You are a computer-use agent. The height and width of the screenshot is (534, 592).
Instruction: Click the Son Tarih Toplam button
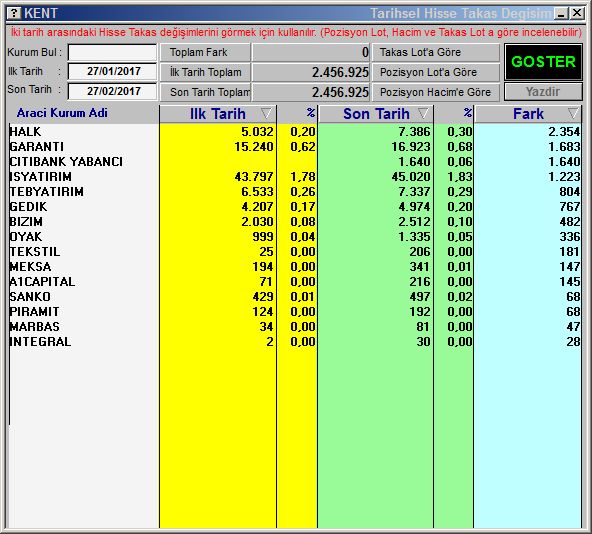tap(205, 92)
